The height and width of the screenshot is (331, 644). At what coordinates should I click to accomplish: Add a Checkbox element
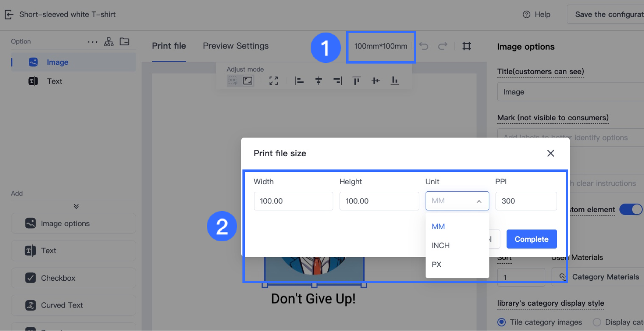[73, 278]
